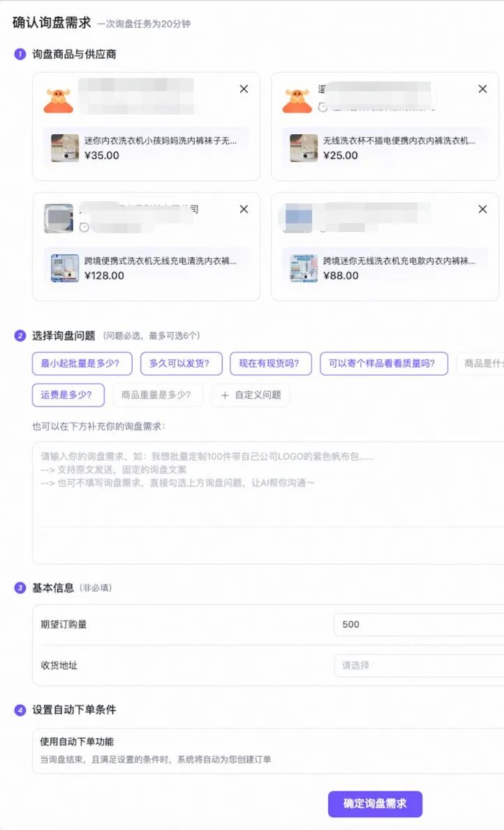Open the 收货地址 请选择 dropdown

click(419, 665)
